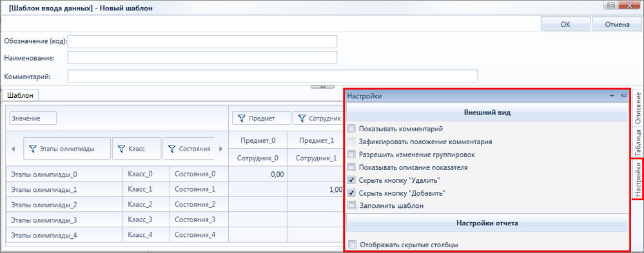This screenshot has width=644, height=253.
Task: Select cell Этапы олимпиады_4
Action: click(64, 235)
